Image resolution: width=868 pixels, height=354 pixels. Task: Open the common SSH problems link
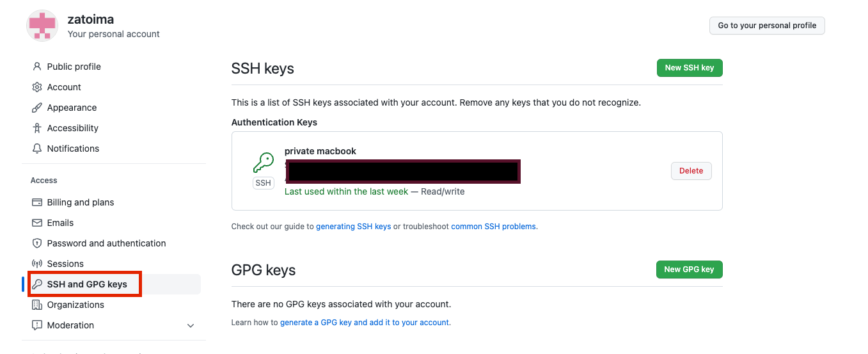(x=493, y=227)
